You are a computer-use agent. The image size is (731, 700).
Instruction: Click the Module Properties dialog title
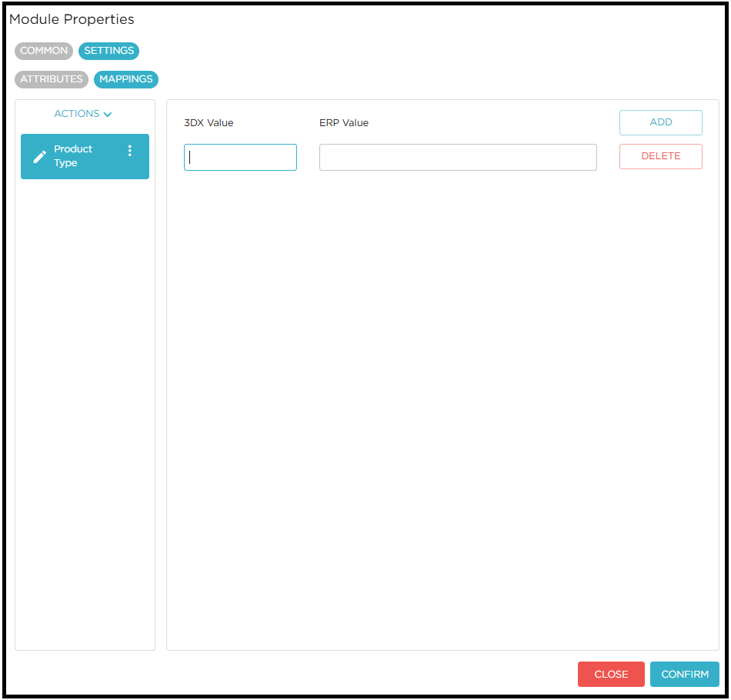pyautogui.click(x=72, y=19)
